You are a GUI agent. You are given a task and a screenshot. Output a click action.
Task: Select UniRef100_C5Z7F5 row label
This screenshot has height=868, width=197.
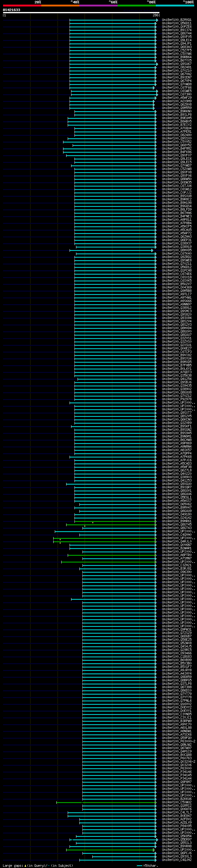[176, 50]
